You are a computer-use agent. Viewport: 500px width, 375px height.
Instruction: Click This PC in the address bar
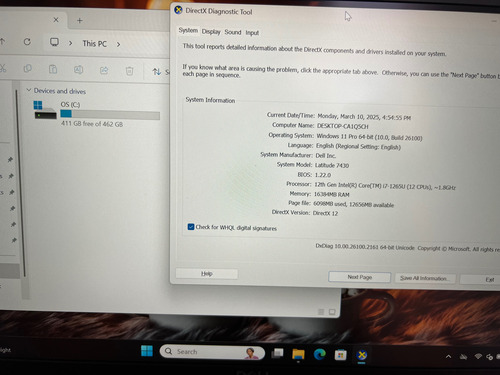[x=95, y=44]
